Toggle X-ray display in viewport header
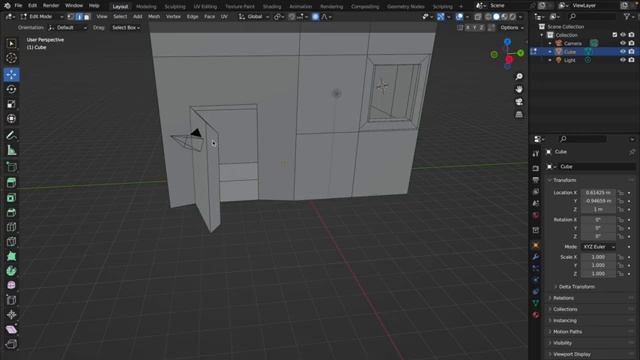Screen dimensions: 640x360 pos(478,17)
